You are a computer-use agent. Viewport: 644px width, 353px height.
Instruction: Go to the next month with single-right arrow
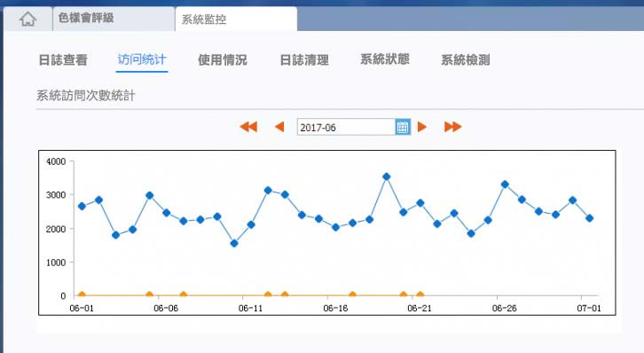click(x=422, y=127)
